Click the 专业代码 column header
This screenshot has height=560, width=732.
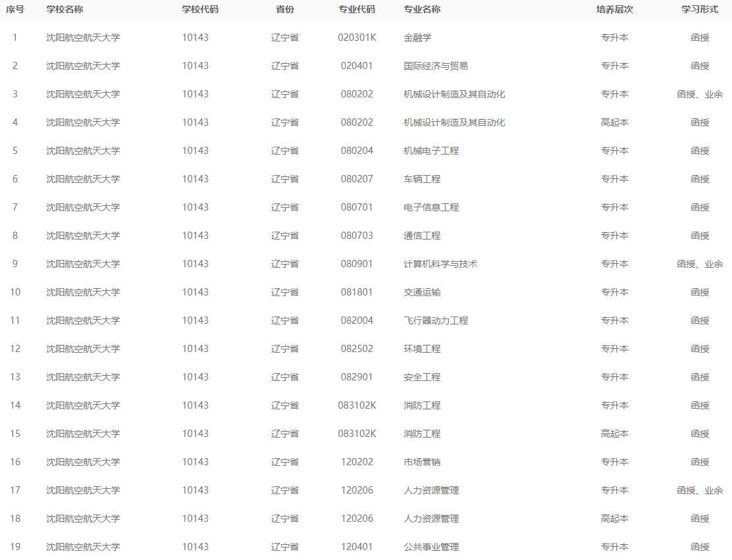357,9
